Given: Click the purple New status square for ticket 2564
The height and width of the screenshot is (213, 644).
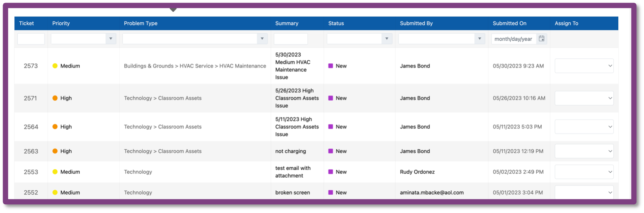Looking at the screenshot, I should coord(330,127).
